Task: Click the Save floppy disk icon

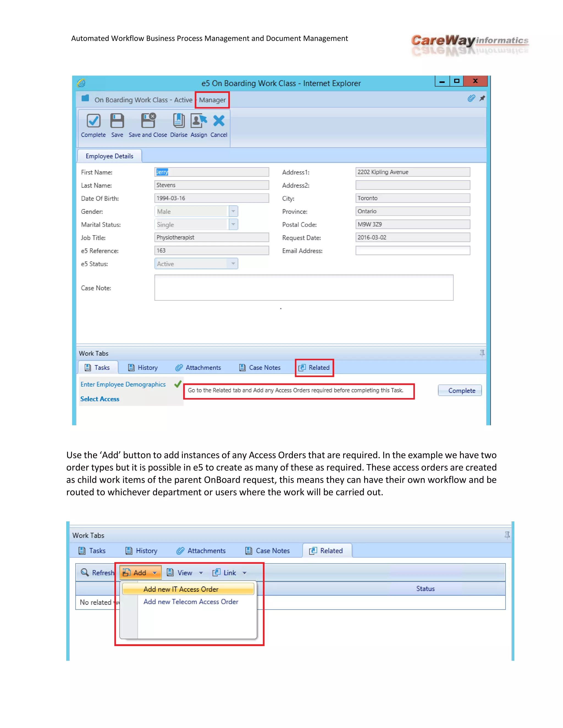Action: pyautogui.click(x=117, y=121)
